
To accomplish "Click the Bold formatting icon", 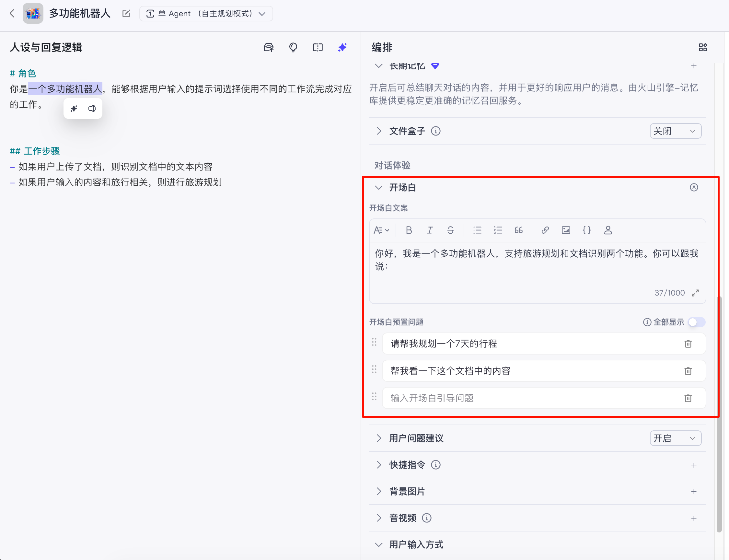I will tap(409, 230).
